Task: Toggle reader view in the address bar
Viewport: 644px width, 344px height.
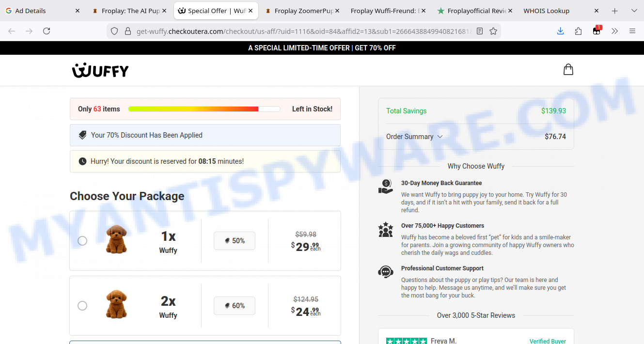Action: 480,31
